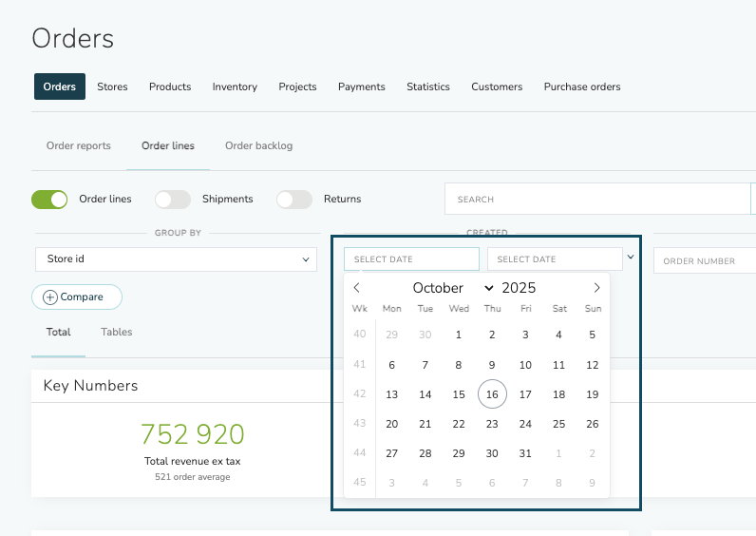Enable the Shipments toggle
The height and width of the screenshot is (536, 756).
(x=173, y=200)
